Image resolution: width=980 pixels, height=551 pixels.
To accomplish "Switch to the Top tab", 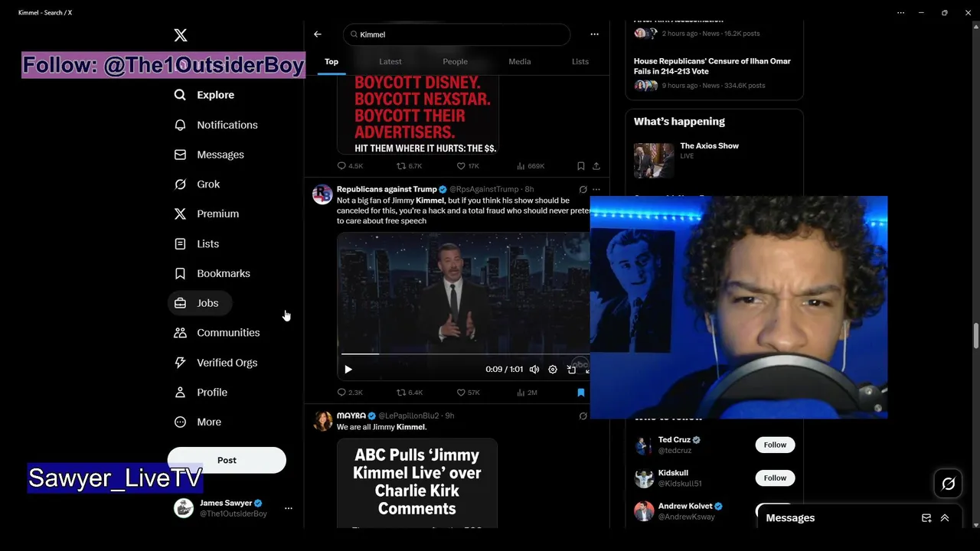I will click(332, 61).
